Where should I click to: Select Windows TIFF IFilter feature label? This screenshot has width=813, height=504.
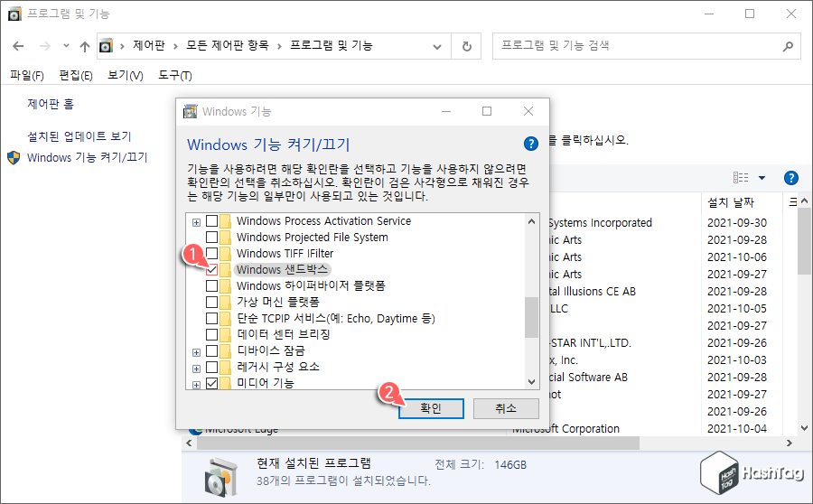tap(285, 254)
